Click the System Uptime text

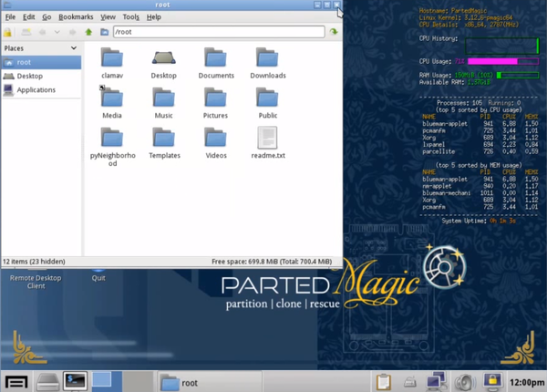point(479,221)
